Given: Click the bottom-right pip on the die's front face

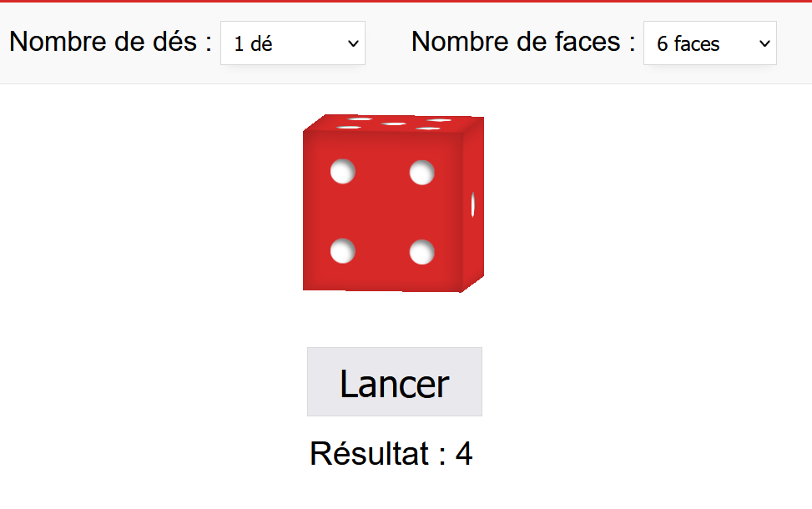Looking at the screenshot, I should point(421,251).
